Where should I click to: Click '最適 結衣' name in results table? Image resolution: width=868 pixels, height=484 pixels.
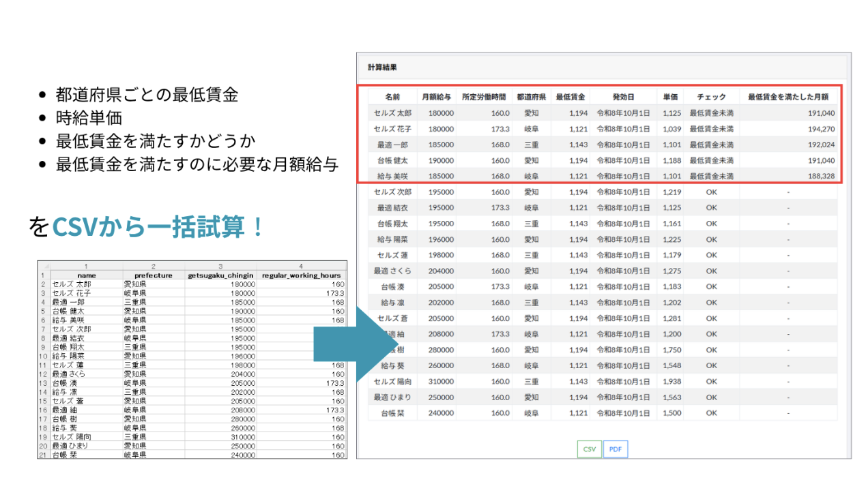coord(392,208)
